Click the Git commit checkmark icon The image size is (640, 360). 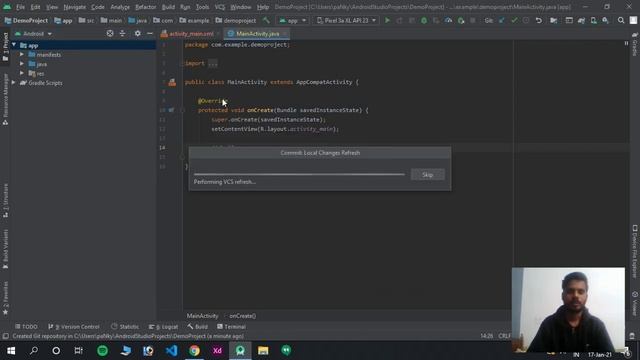(x=514, y=20)
